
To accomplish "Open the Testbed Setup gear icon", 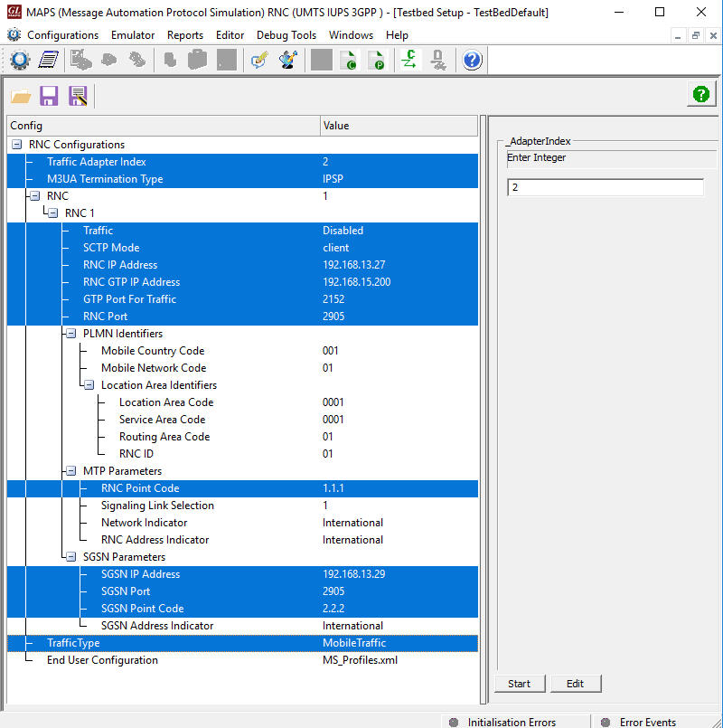I will pyautogui.click(x=20, y=60).
